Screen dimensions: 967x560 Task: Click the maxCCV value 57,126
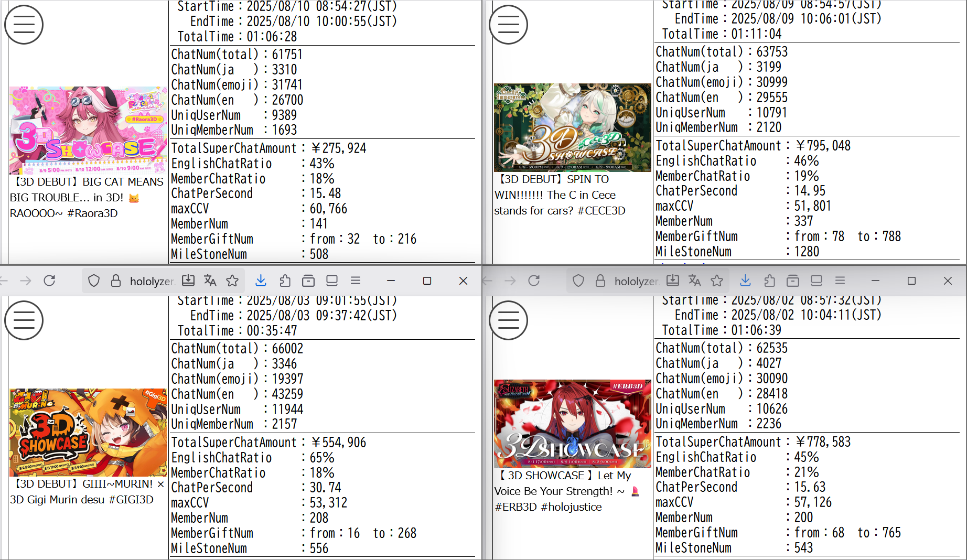coord(813,502)
